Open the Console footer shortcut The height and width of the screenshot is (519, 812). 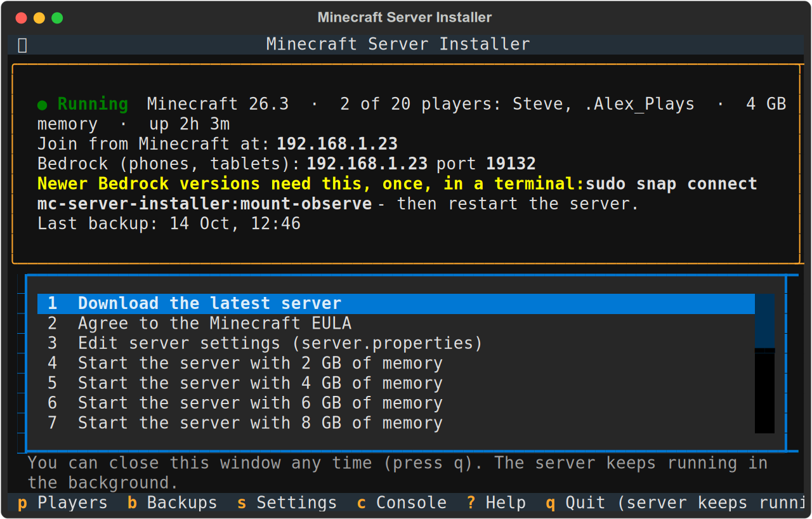coord(402,503)
